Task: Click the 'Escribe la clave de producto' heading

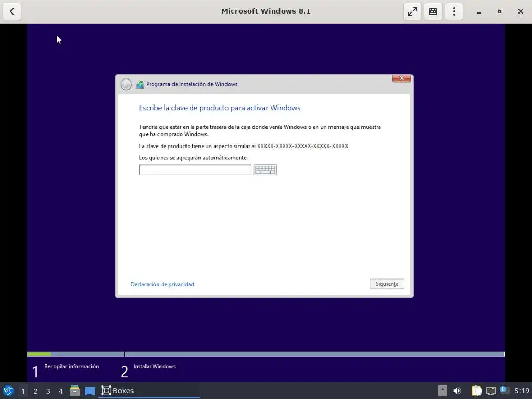Action: tap(220, 108)
